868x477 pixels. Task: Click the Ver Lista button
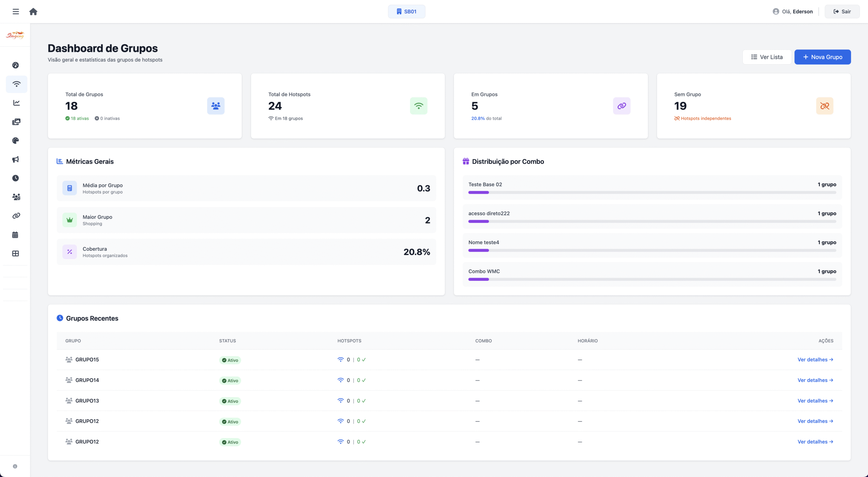767,57
